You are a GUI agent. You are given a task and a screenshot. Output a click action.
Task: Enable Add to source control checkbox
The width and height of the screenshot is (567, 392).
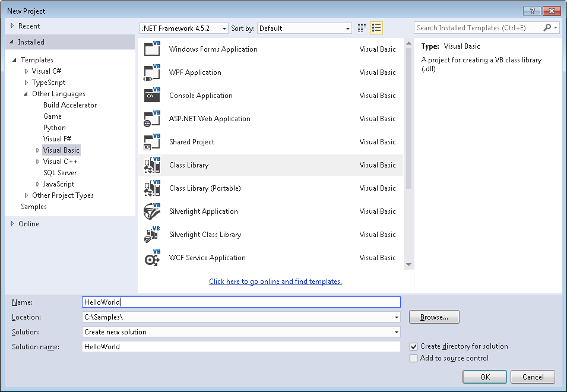tap(413, 358)
